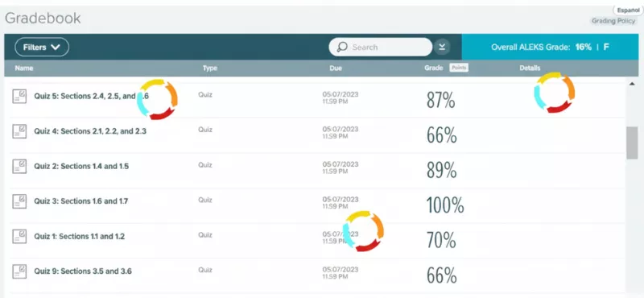Sort by the Type column header

[210, 68]
